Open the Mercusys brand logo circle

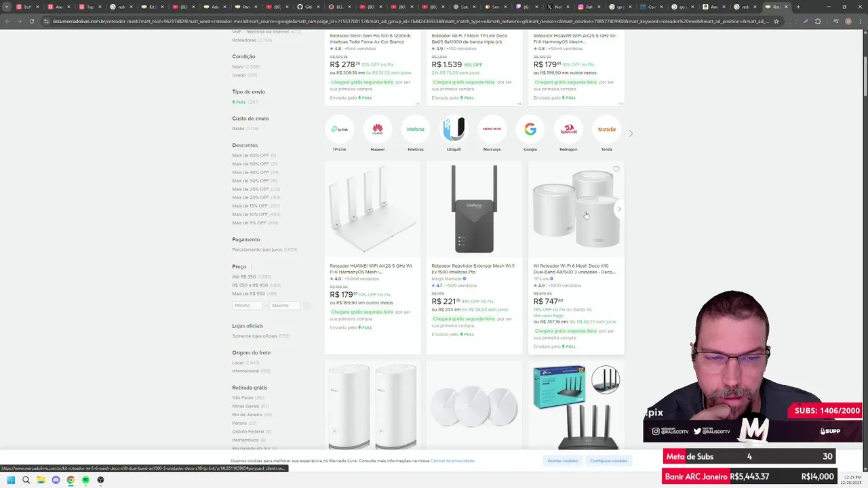point(492,129)
